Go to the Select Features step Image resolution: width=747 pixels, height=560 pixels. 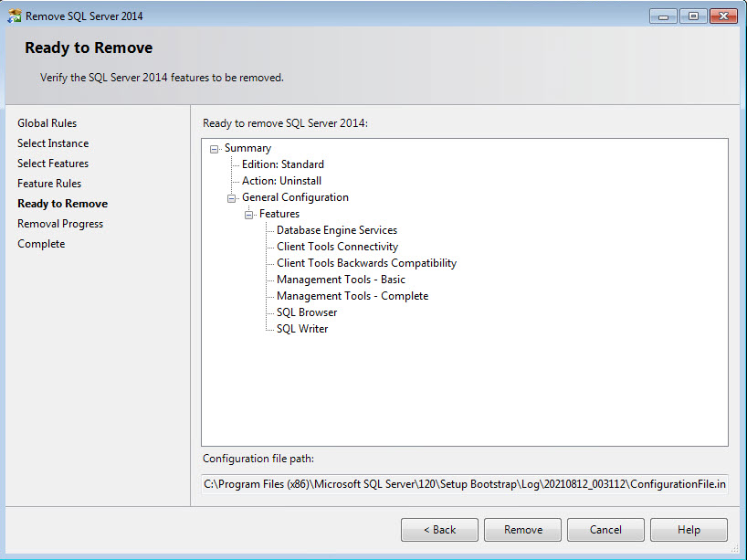(x=53, y=164)
